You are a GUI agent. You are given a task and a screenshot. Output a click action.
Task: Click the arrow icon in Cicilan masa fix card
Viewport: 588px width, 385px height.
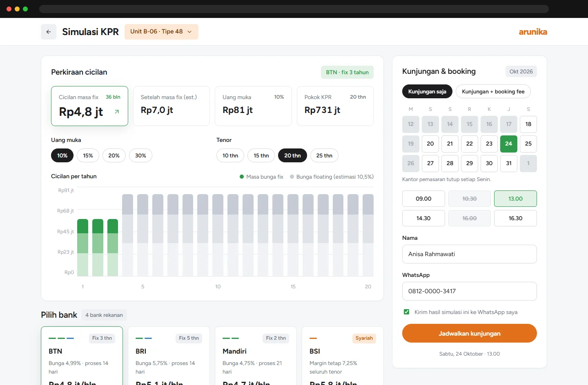coord(117,112)
